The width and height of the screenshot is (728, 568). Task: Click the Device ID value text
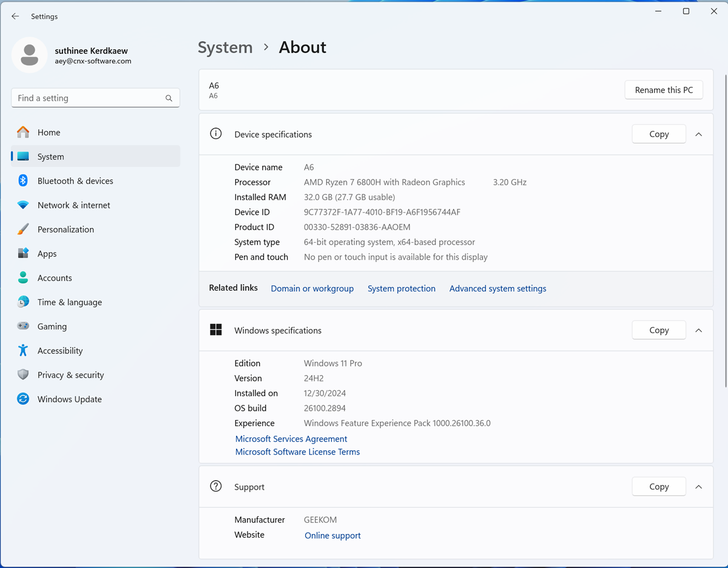coord(382,212)
